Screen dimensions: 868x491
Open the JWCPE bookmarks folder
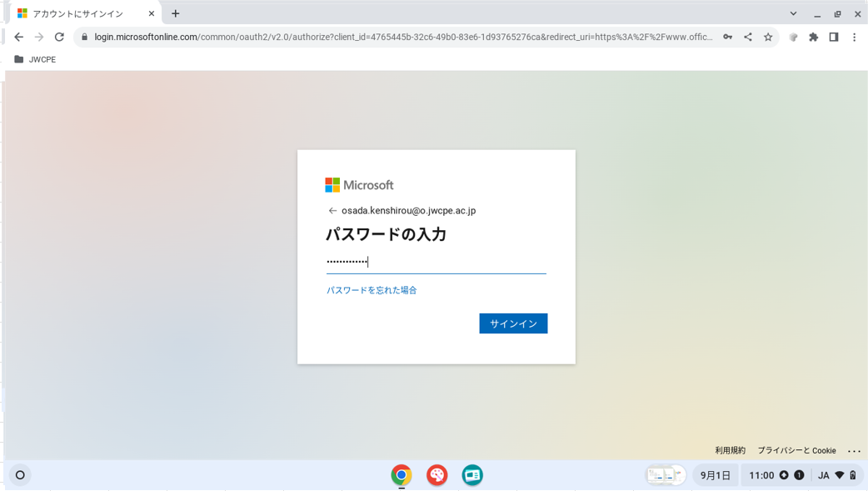click(x=36, y=59)
